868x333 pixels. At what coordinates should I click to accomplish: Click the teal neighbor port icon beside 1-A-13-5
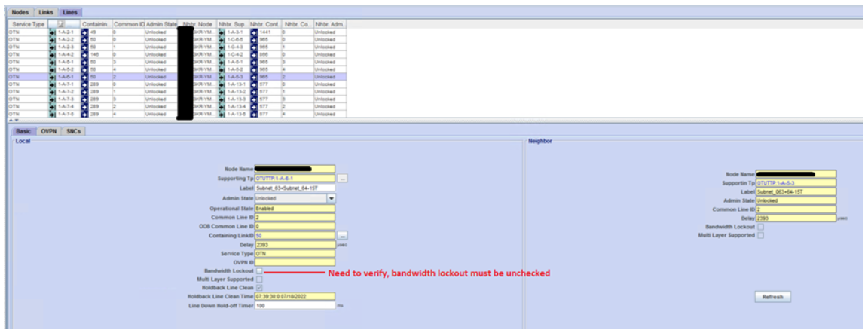coord(222,114)
